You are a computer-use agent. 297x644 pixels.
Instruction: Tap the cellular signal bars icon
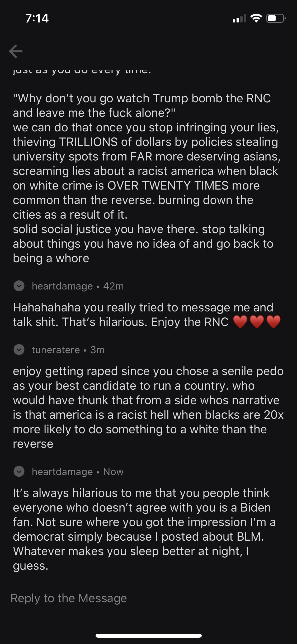[239, 19]
